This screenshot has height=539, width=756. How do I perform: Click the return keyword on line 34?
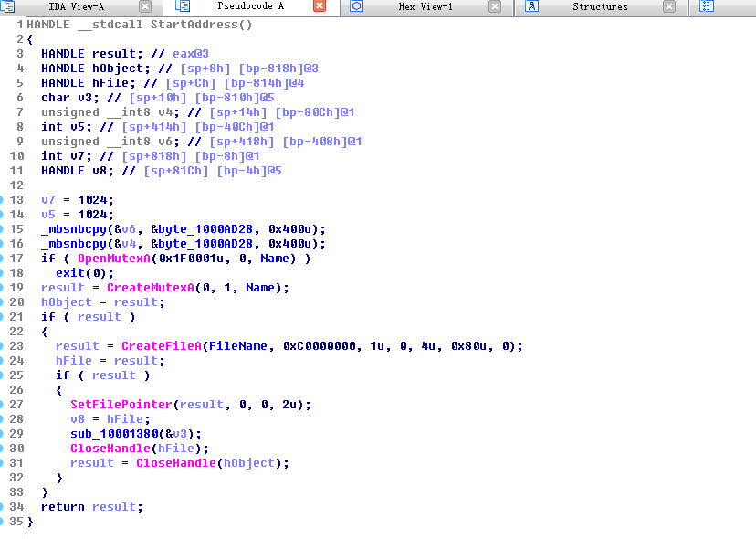click(x=63, y=507)
